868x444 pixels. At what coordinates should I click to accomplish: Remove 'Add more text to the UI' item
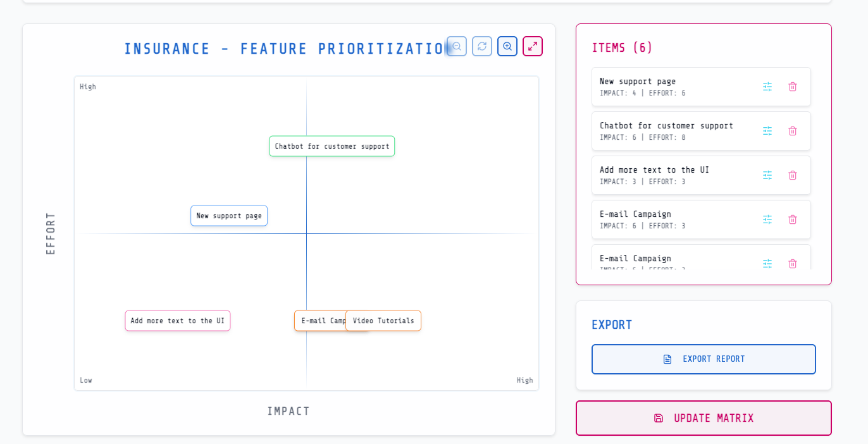coord(793,175)
